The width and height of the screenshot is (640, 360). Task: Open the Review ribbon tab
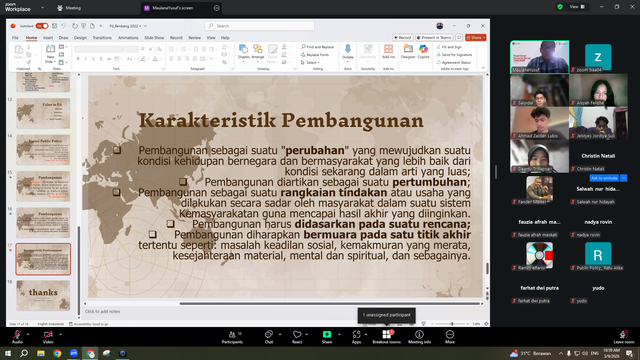pos(194,38)
